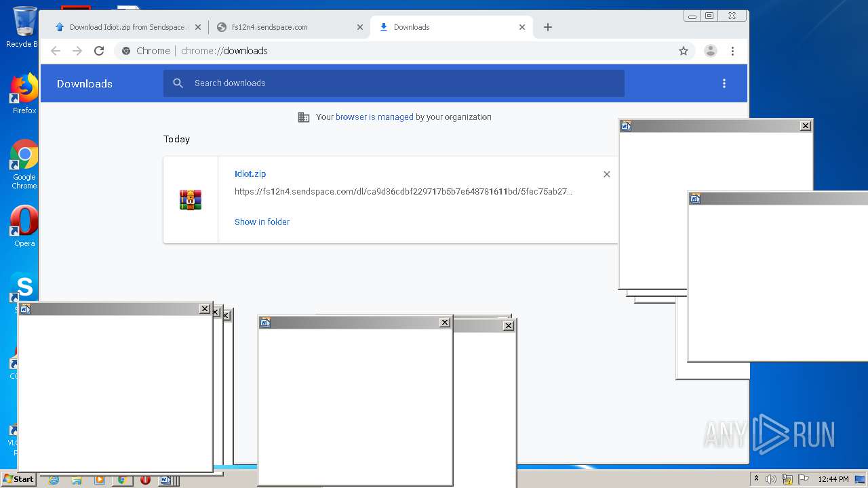Open the Google Chrome desktop shortcut
The image size is (868, 488).
pos(24,165)
